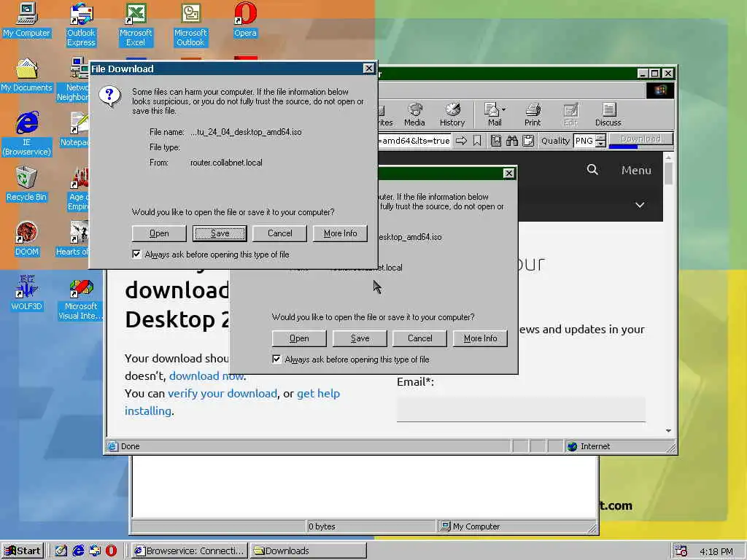The height and width of the screenshot is (560, 747).
Task: Follow the 'installing' link
Action: [x=147, y=411]
